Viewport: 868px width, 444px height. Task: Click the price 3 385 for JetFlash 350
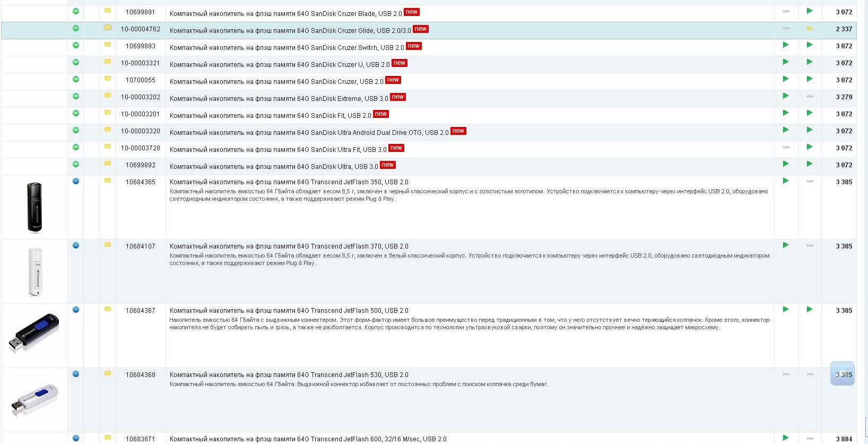pyautogui.click(x=844, y=182)
